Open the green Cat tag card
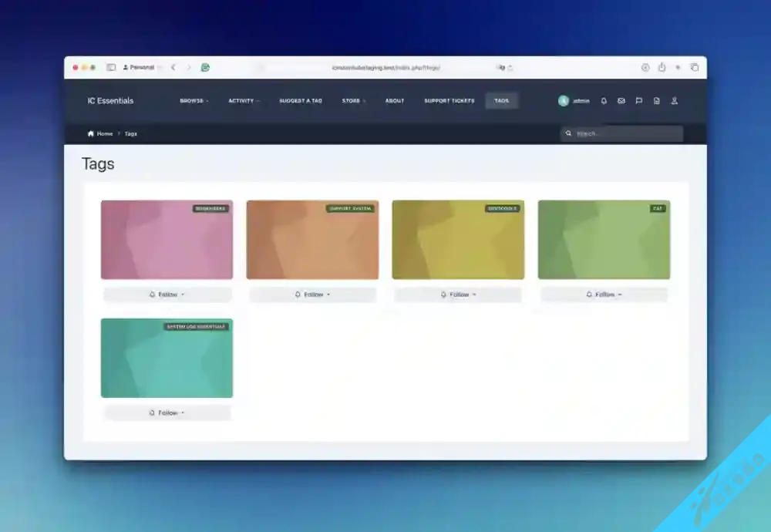This screenshot has width=771, height=532. coord(604,241)
